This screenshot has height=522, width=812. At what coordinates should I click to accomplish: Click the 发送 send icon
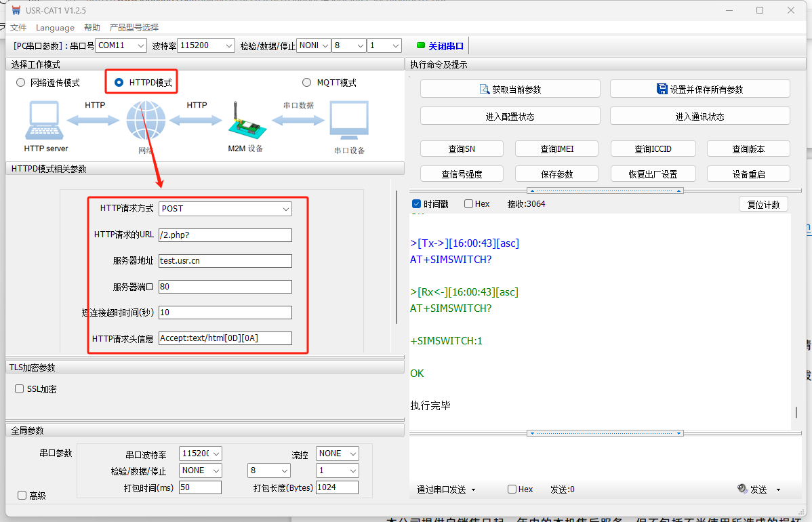[742, 489]
